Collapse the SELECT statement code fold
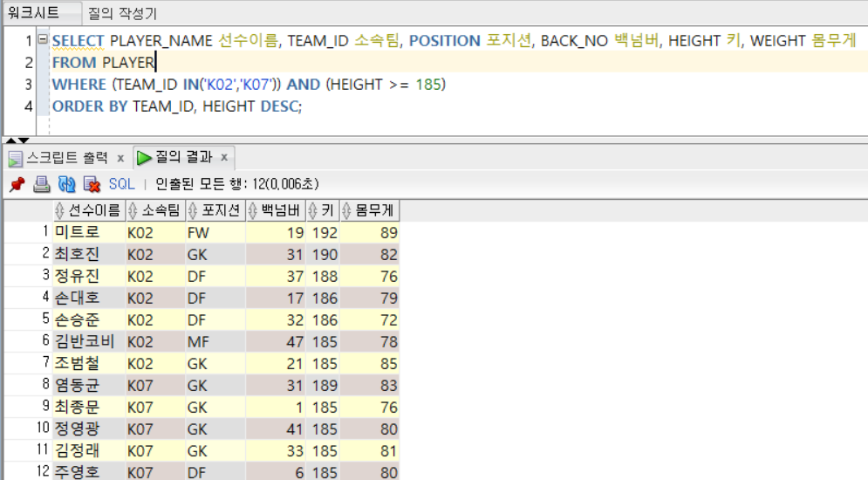868x480 pixels. click(x=43, y=39)
